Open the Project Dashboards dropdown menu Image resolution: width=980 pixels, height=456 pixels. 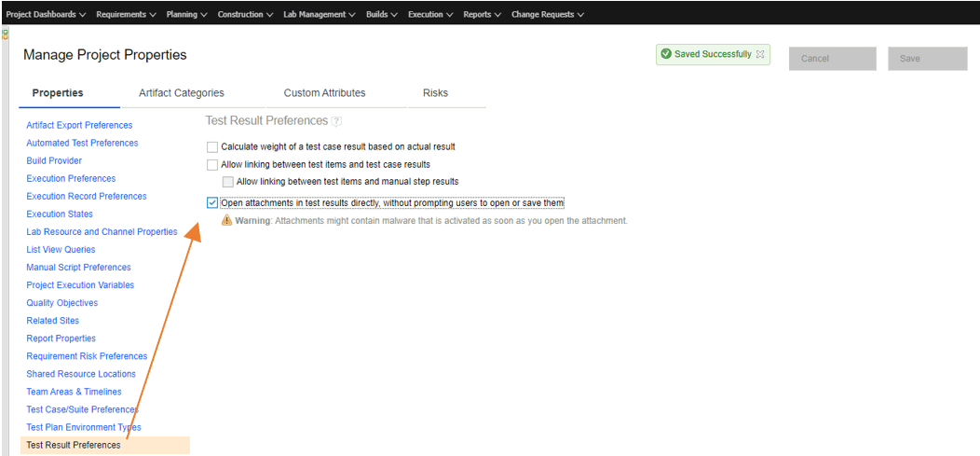coord(46,14)
